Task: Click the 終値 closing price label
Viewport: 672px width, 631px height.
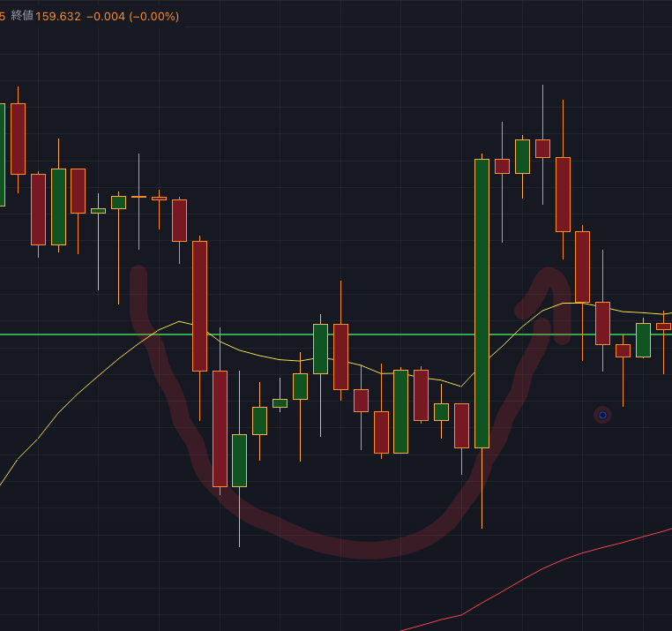Action: (x=22, y=17)
